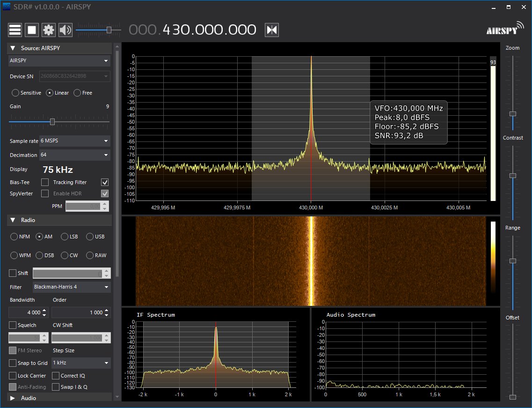Collapse the Radio panel
The image size is (532, 408).
(13, 220)
